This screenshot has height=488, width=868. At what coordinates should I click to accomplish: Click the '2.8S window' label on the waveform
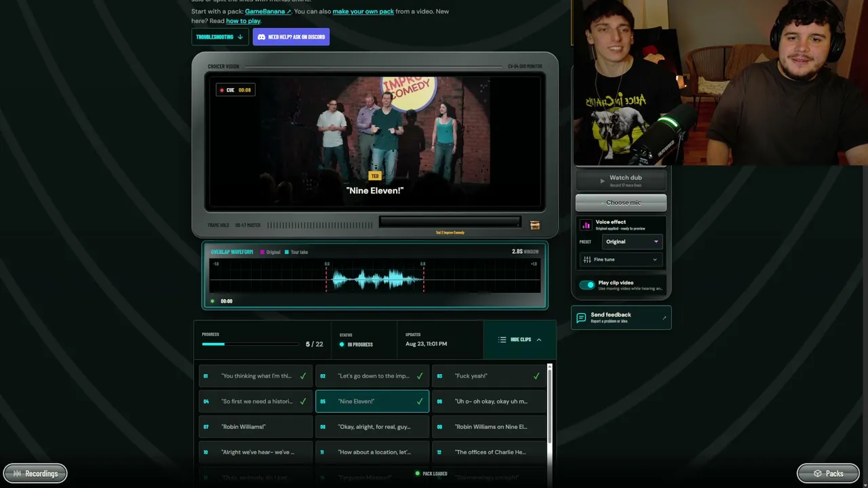pos(525,251)
